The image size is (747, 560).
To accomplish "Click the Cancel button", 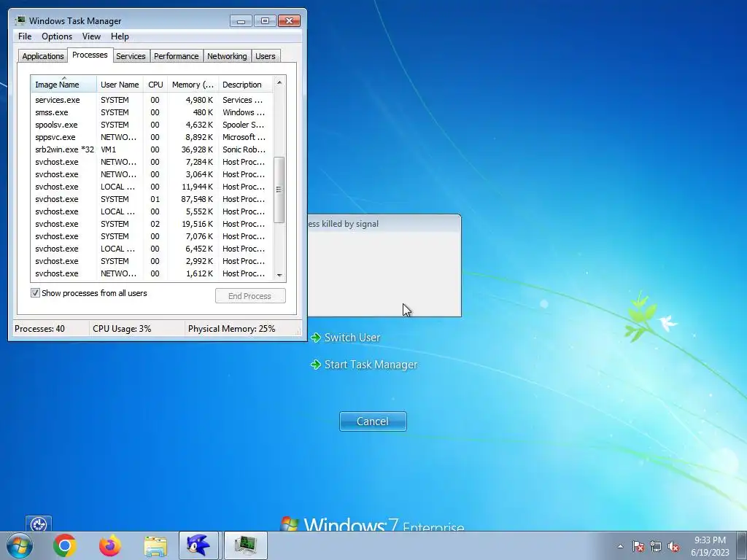I will tap(373, 421).
